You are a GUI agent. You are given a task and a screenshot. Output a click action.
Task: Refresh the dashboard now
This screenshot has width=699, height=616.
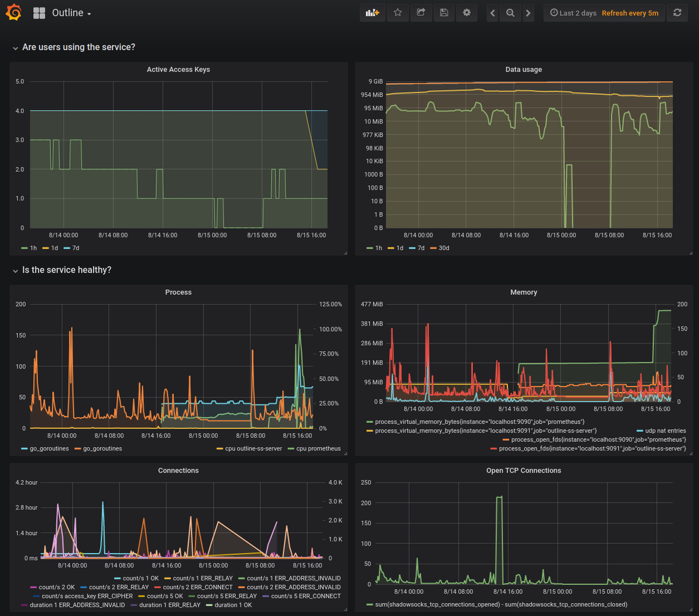click(x=677, y=13)
